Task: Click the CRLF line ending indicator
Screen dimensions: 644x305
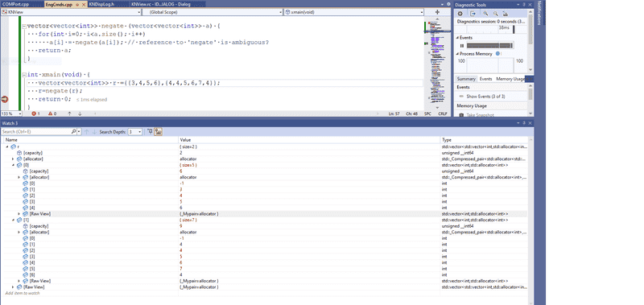Action: (x=442, y=113)
